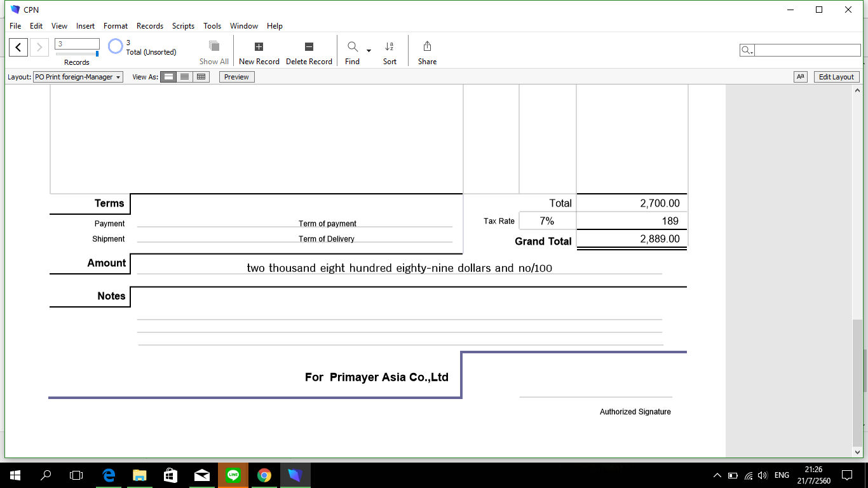Viewport: 868px width, 488px height.
Task: Open the Records menu
Action: [x=150, y=26]
